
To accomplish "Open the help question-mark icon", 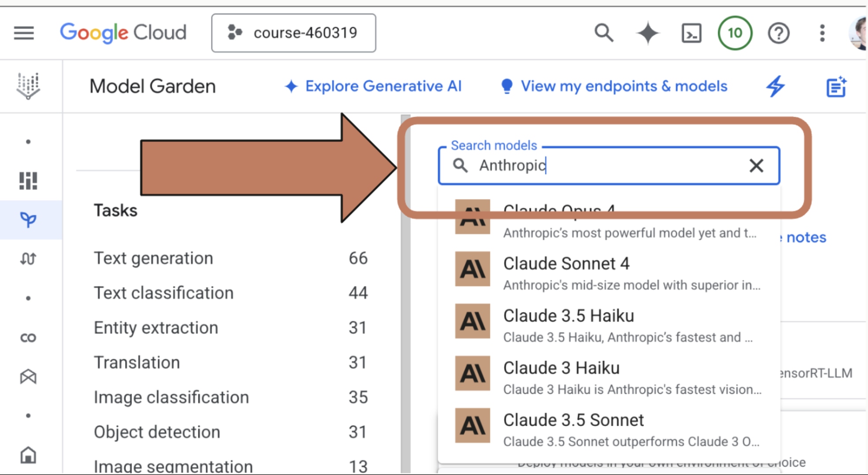I will (x=779, y=33).
